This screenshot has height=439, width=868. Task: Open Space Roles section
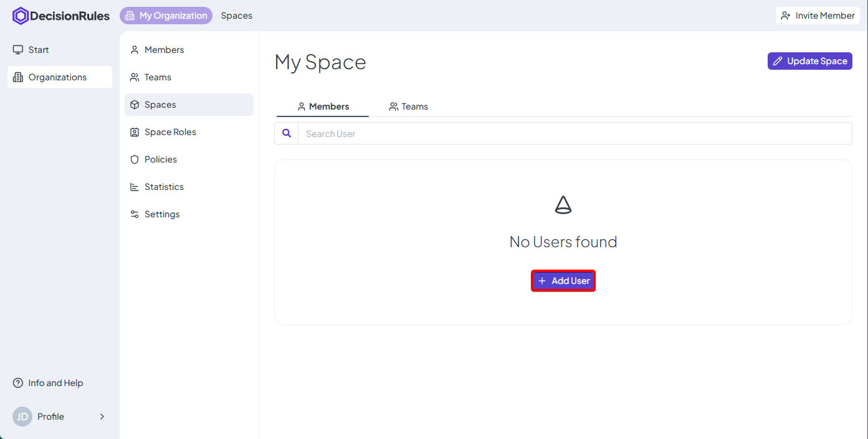point(169,132)
